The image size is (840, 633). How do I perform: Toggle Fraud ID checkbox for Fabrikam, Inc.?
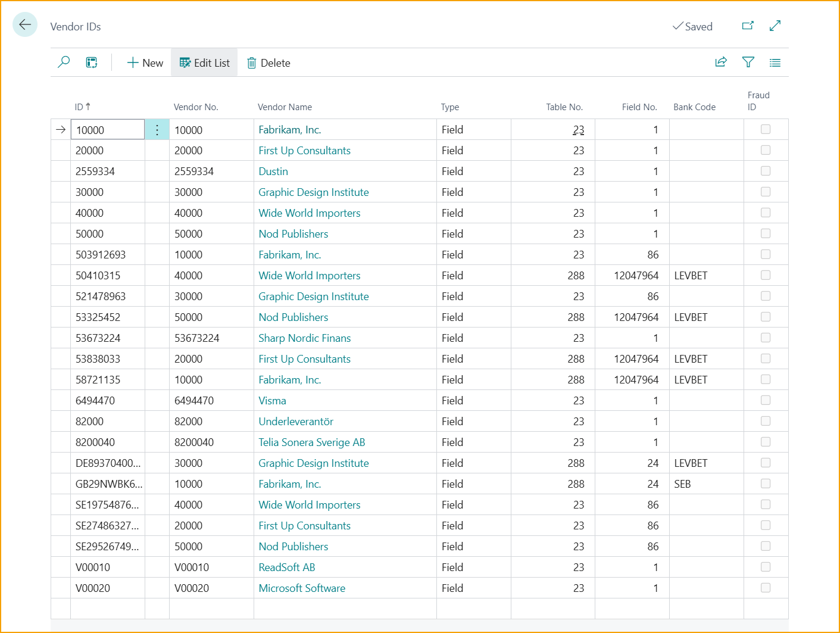(766, 129)
